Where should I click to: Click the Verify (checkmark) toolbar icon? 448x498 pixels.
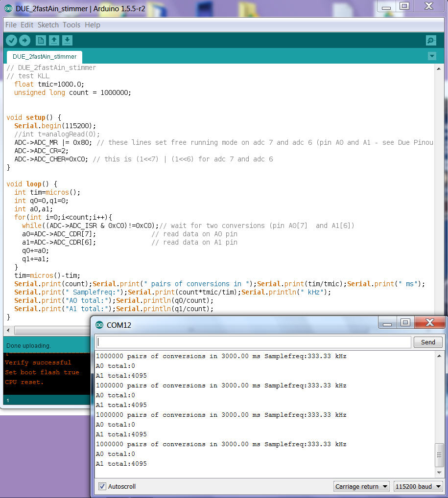[11, 40]
